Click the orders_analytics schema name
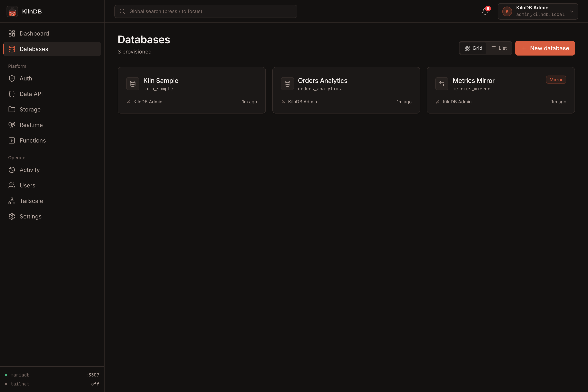Image resolution: width=588 pixels, height=392 pixels. pyautogui.click(x=319, y=89)
